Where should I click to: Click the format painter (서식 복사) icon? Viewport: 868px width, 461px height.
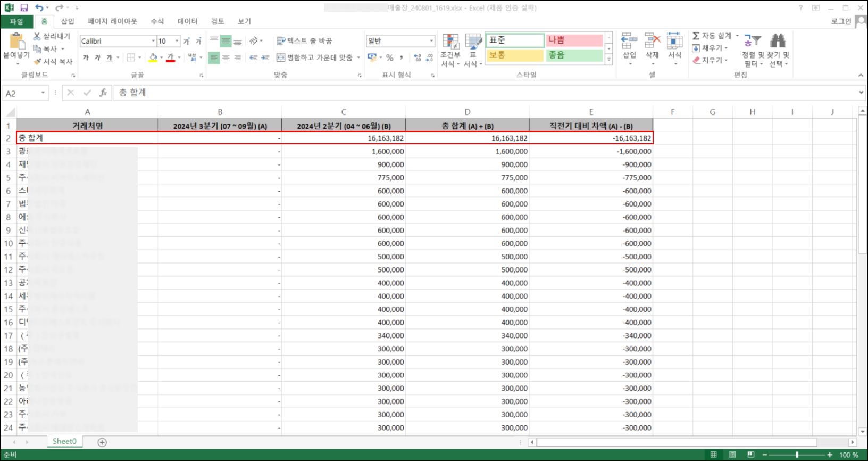tap(38, 61)
